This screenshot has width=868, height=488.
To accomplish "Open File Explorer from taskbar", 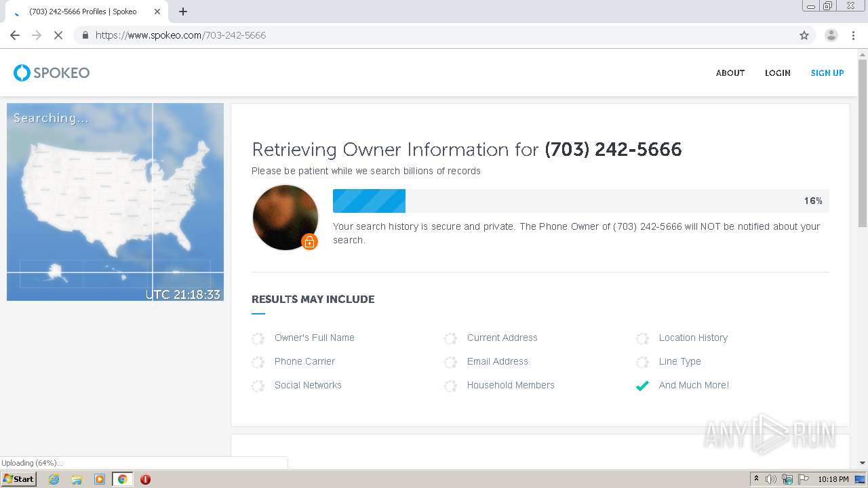I will [77, 479].
